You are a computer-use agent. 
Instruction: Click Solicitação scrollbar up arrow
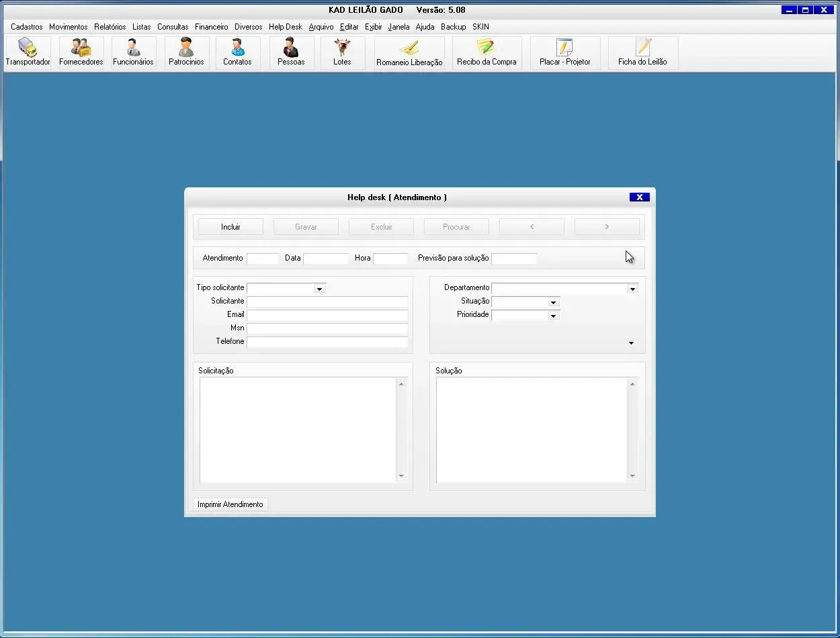point(401,384)
